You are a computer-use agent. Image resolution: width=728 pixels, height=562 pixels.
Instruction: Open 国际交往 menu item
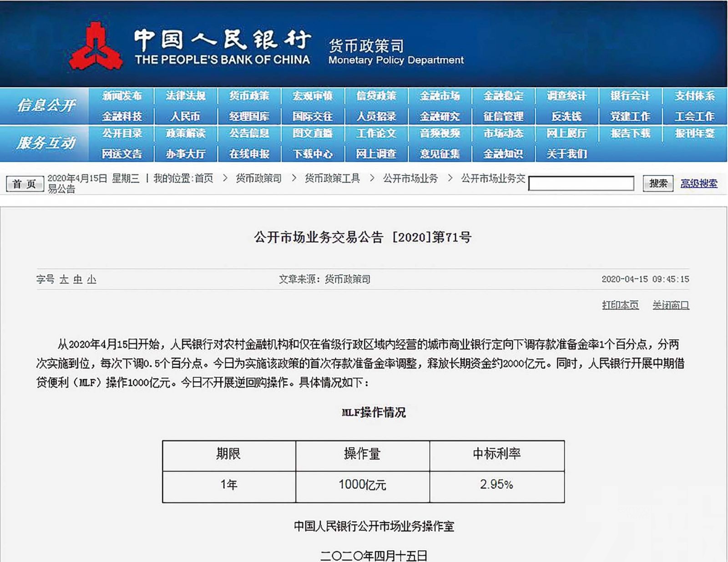313,116
